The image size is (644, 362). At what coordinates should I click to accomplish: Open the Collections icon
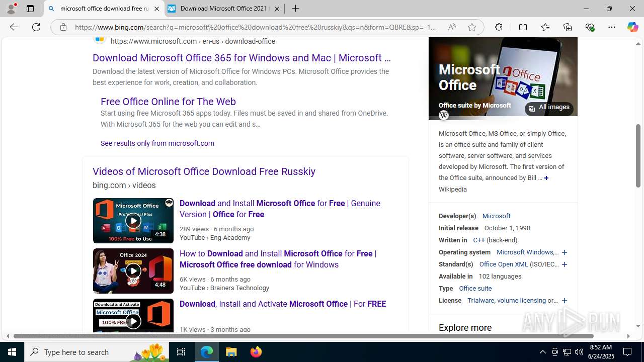point(568,27)
